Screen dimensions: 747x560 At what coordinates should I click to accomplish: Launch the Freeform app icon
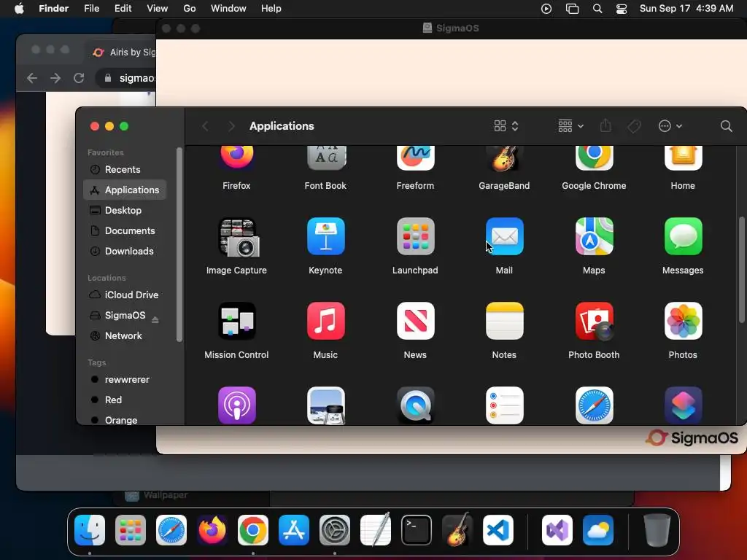point(415,158)
